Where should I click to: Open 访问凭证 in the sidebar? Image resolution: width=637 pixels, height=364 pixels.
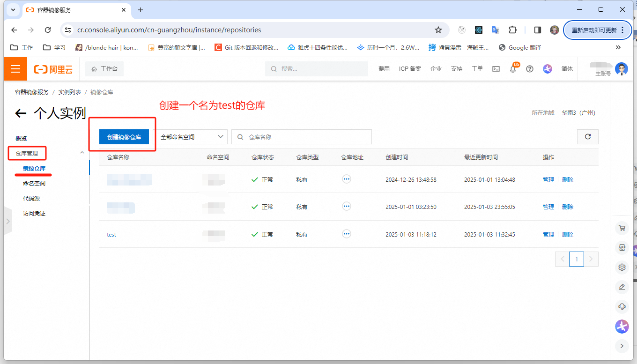tap(34, 213)
